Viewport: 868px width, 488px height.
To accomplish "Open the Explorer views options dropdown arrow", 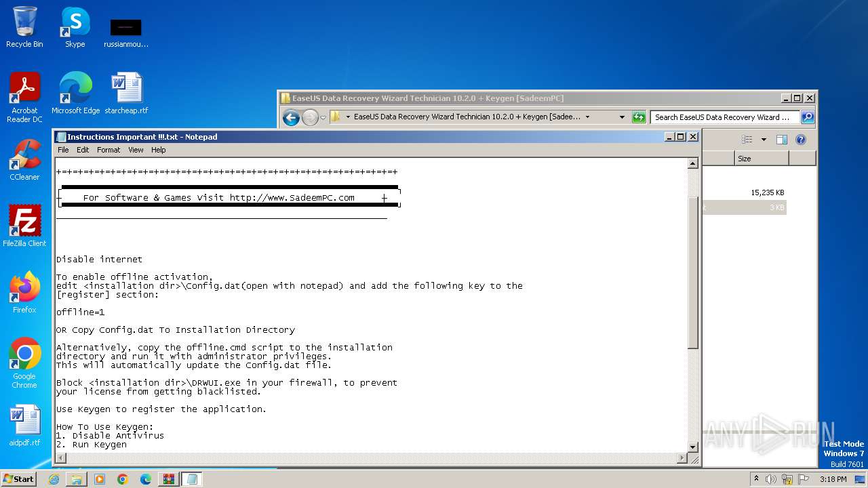I will click(x=764, y=140).
